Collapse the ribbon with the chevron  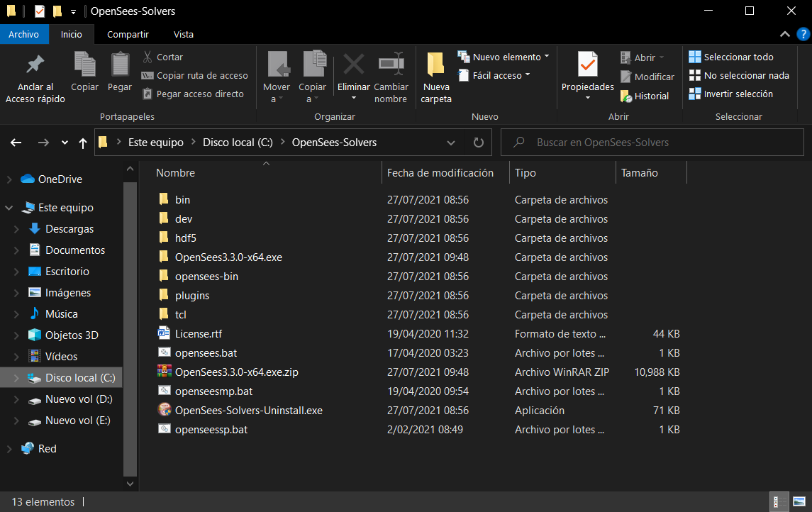pyautogui.click(x=785, y=35)
